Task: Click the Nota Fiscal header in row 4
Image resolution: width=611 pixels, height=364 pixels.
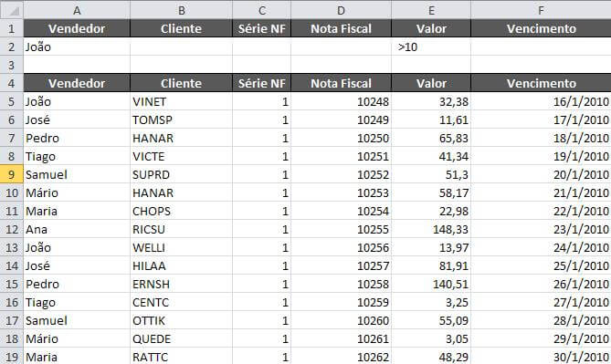Action: pos(341,83)
